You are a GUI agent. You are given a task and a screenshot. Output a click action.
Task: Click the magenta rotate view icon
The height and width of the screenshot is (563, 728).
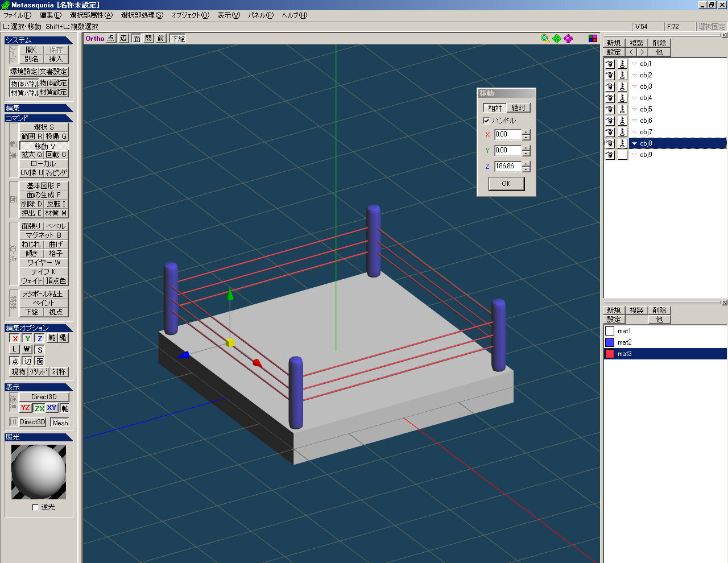click(x=568, y=39)
